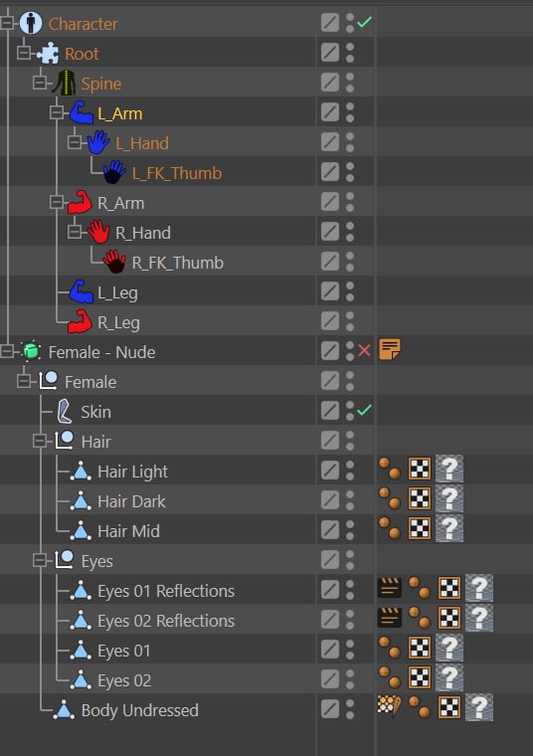Click the Skin deformer icon
Screen dimensions: 533x756
pos(64,411)
